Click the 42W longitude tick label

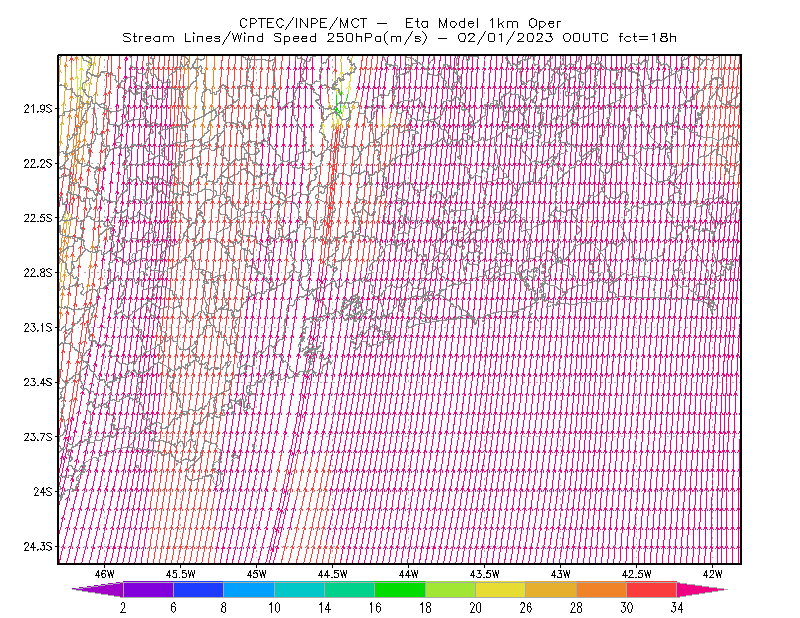(712, 574)
